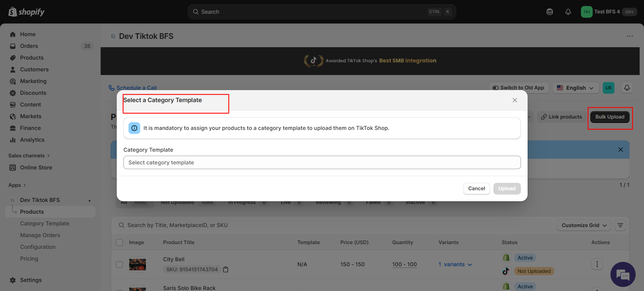Screen dimensions: 644x291
Task: Open Category Template in sidebar
Action: [45, 223]
